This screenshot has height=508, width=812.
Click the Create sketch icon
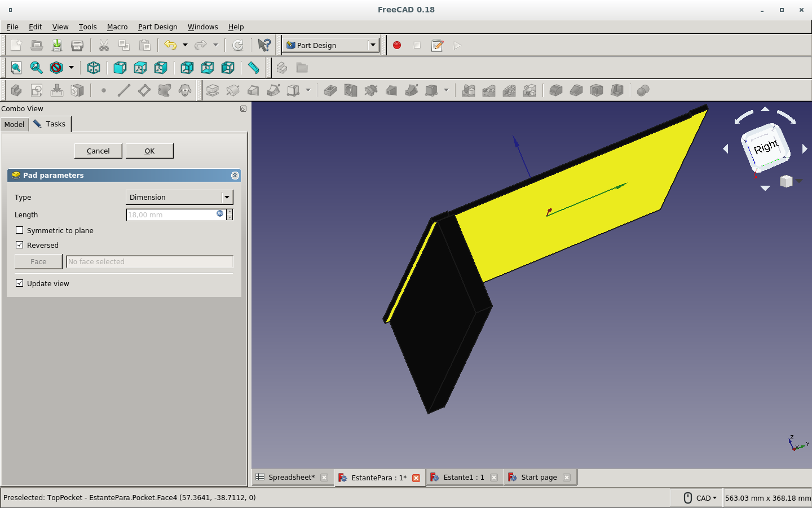point(37,90)
